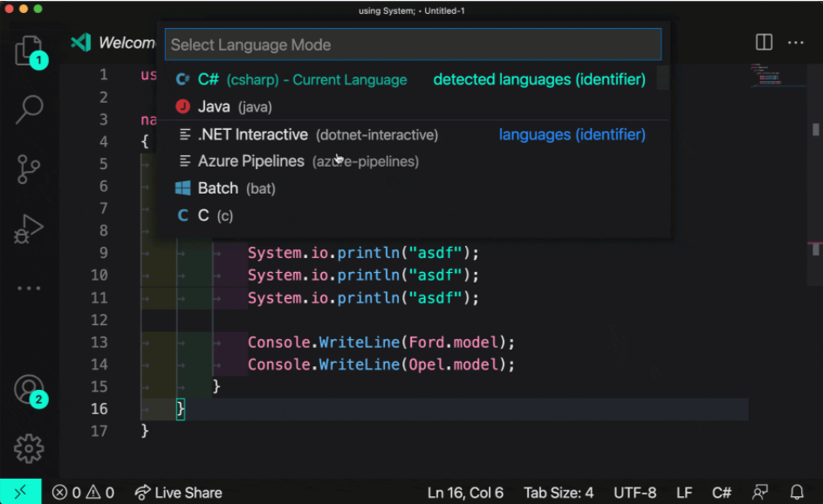Show additional views ellipsis in activity bar
The width and height of the screenshot is (823, 504).
pyautogui.click(x=29, y=288)
